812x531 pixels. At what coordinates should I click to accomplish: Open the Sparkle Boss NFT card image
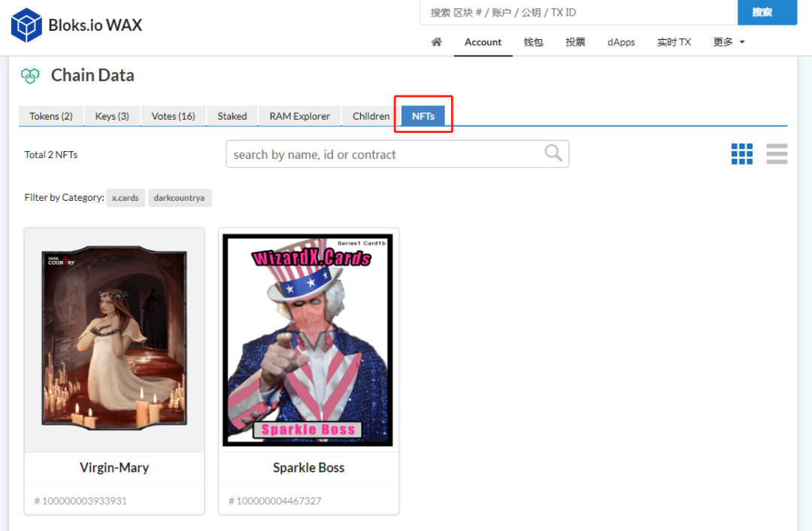click(308, 340)
